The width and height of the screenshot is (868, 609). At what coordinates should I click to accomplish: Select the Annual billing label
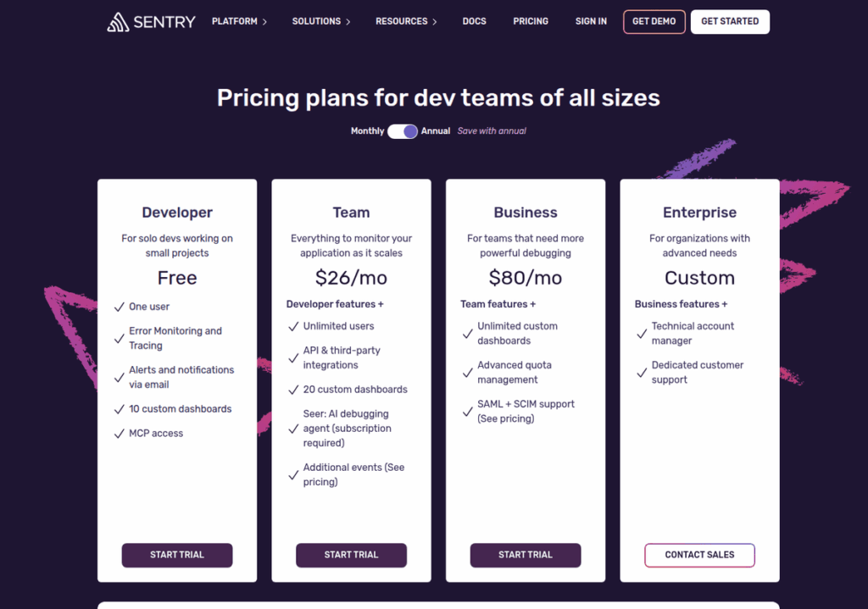435,131
